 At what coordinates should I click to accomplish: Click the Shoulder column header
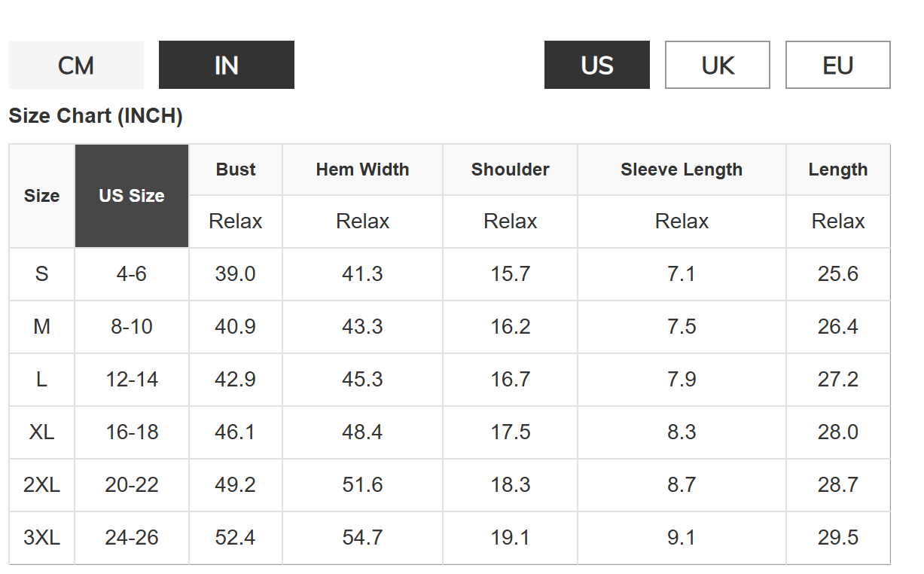click(510, 169)
